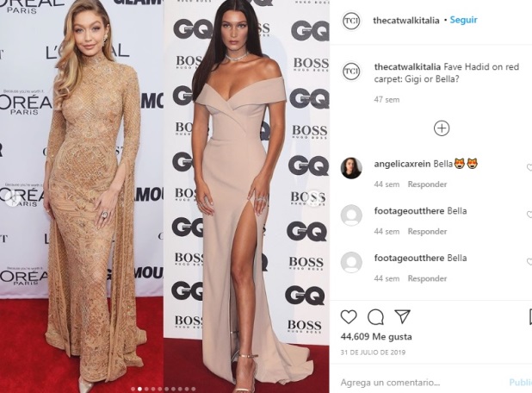Load more comments with the plus circle
532x393 pixels.
coord(442,128)
